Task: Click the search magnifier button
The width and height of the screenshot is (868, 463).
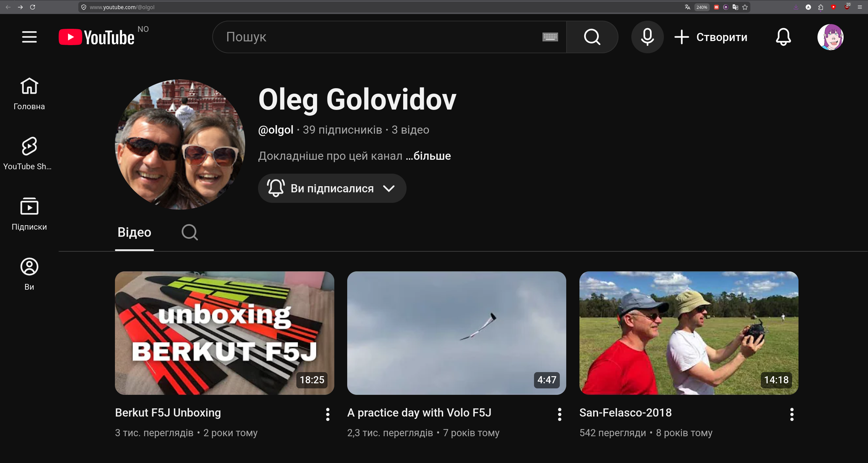Action: (x=592, y=37)
